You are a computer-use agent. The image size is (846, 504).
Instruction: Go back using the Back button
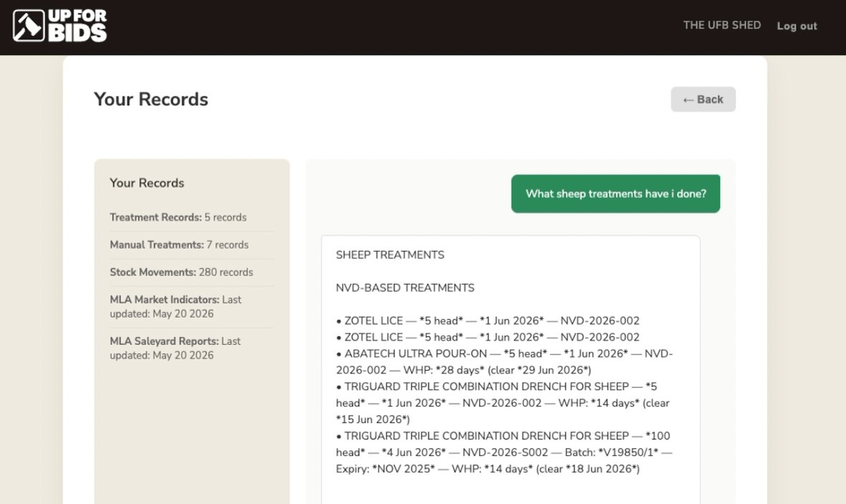coord(703,99)
